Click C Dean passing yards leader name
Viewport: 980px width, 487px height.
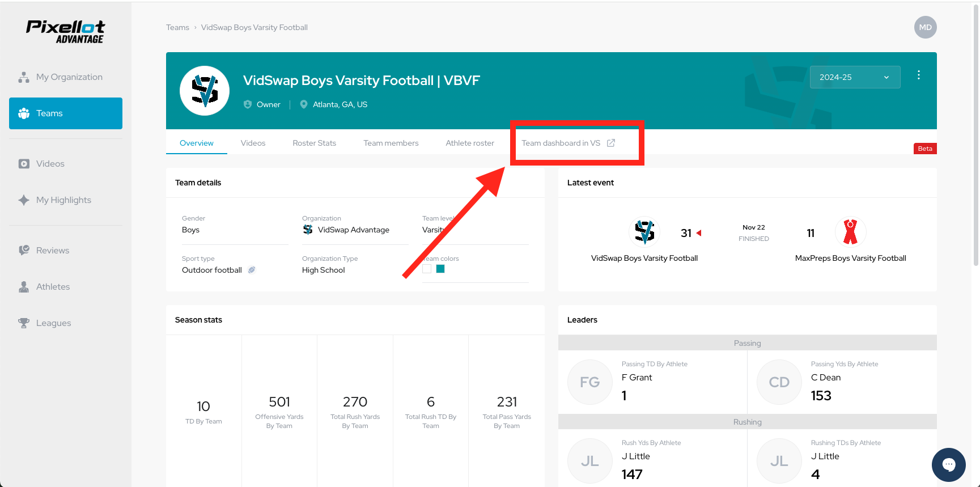click(826, 378)
